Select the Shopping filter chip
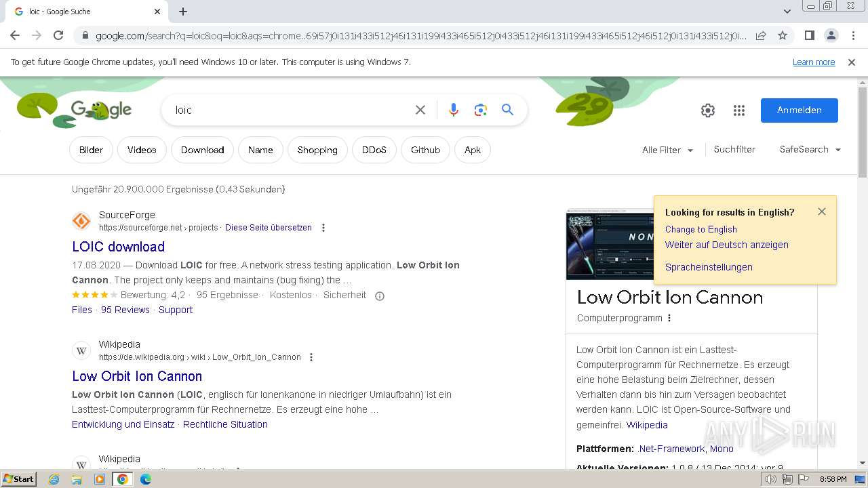 [x=317, y=150]
